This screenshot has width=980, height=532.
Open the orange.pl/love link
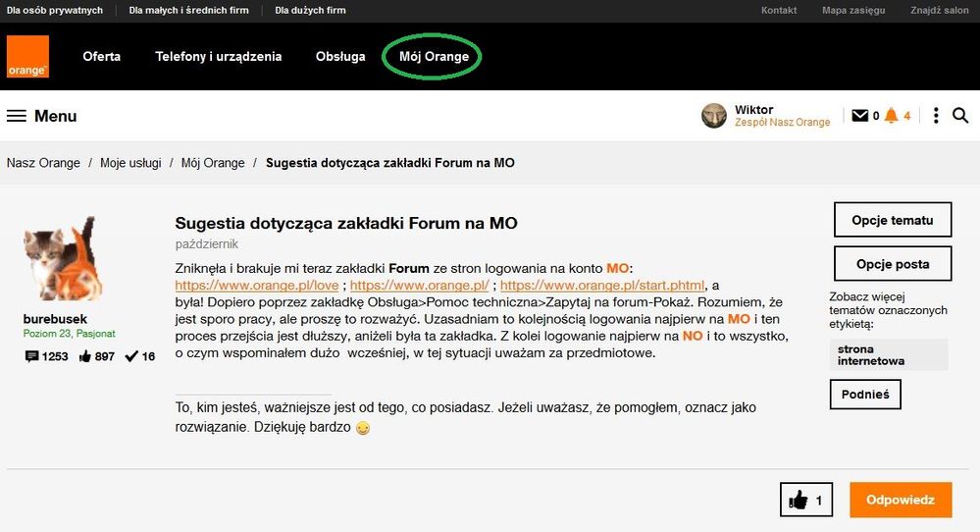tap(257, 285)
